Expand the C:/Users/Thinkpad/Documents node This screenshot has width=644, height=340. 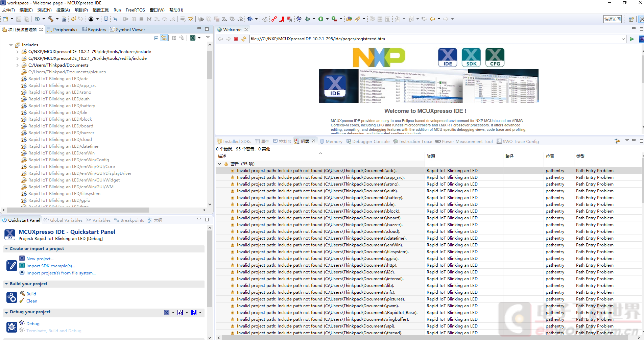(x=18, y=65)
